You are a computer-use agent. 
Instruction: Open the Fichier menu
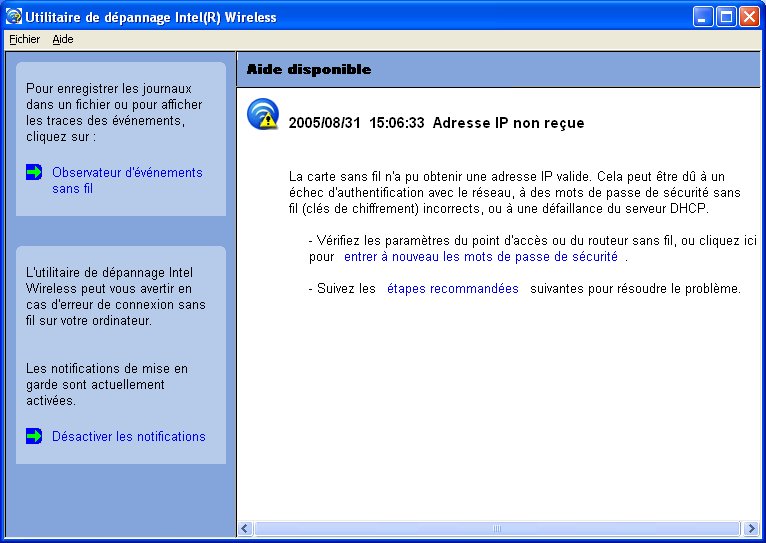[x=24, y=39]
